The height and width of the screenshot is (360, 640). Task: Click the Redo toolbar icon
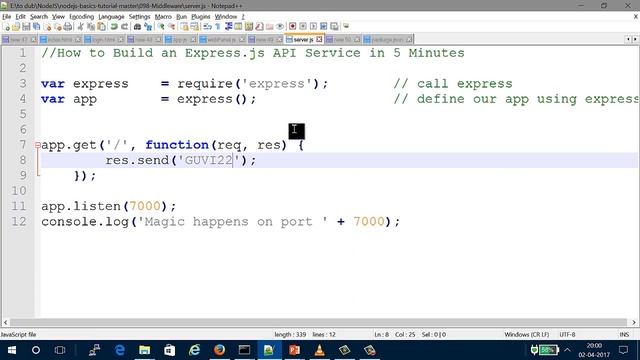point(124,27)
